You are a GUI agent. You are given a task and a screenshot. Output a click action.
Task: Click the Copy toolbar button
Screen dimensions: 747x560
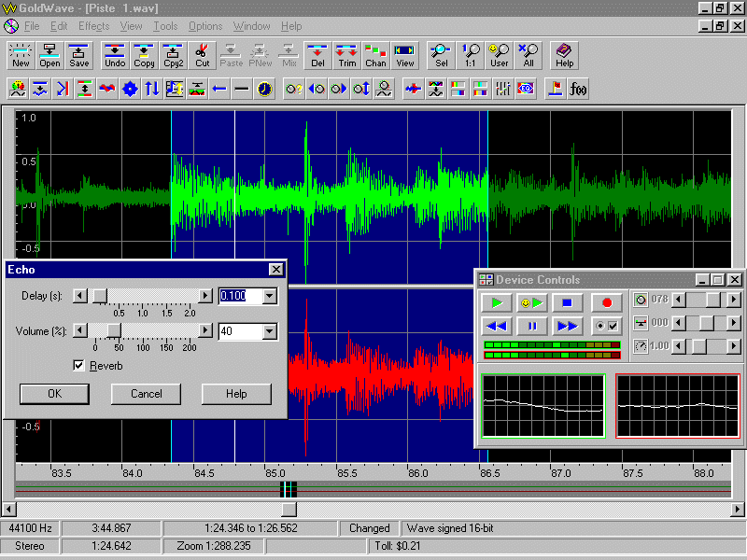(x=144, y=56)
